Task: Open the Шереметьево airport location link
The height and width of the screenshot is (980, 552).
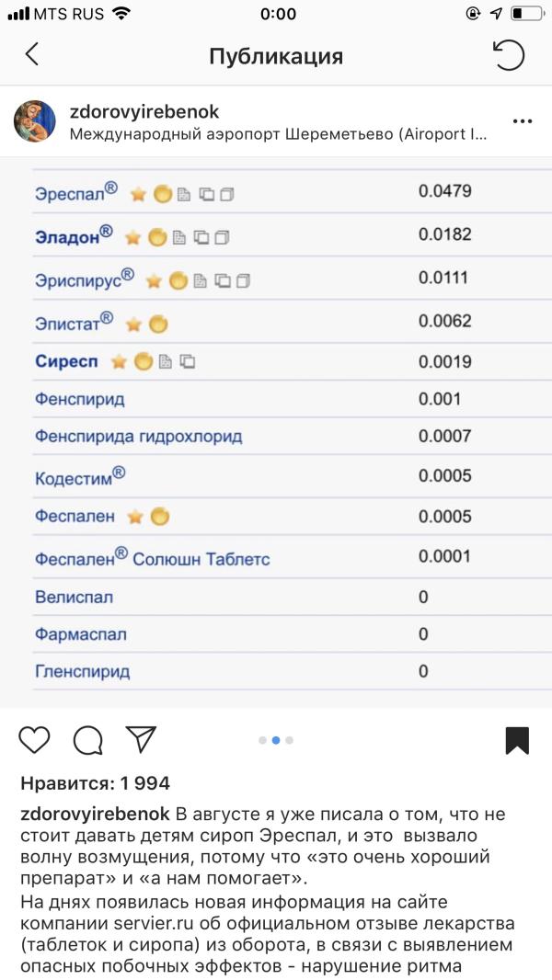Action: (x=278, y=134)
